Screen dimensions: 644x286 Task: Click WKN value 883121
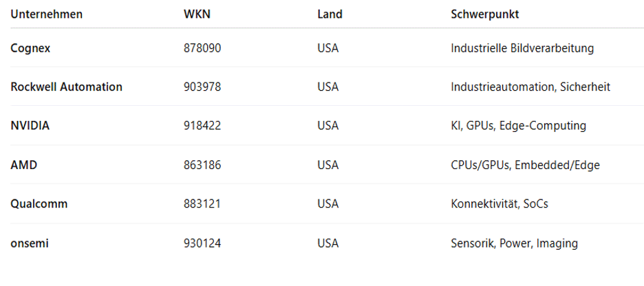point(202,203)
